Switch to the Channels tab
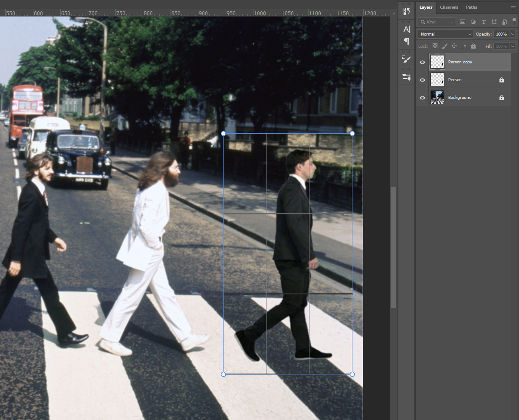519x420 pixels. click(x=449, y=7)
